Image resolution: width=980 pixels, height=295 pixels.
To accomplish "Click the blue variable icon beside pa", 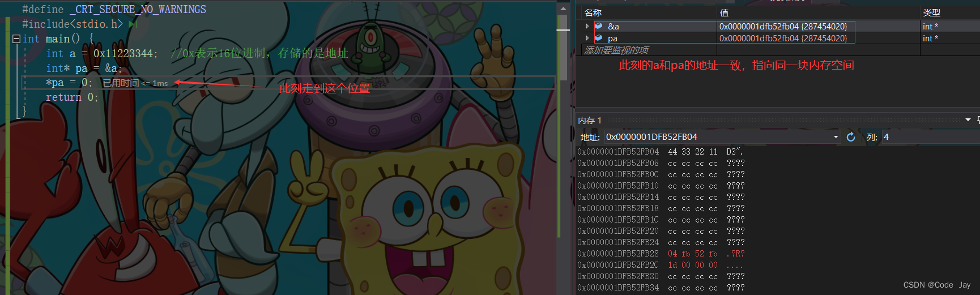I will 598,38.
